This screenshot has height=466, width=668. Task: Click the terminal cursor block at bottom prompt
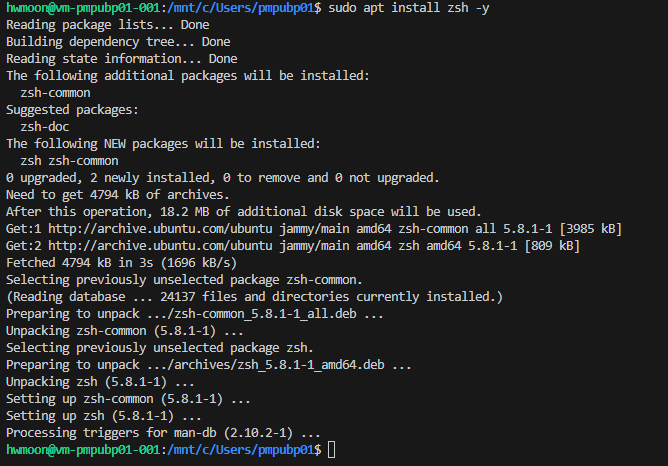click(332, 450)
